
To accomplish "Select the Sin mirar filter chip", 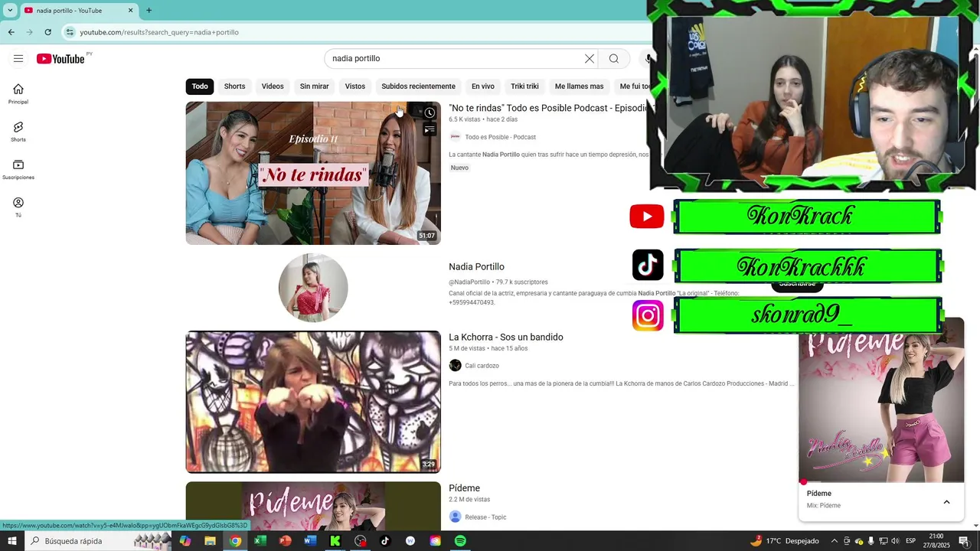I will 314,86.
